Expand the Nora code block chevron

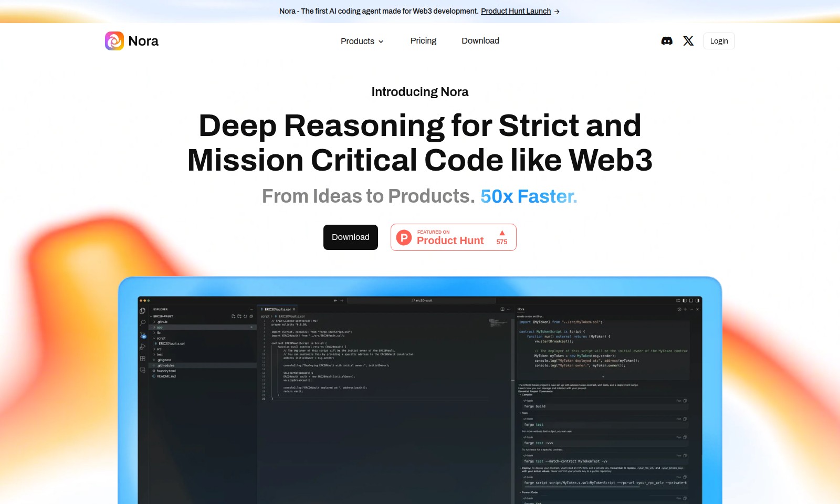click(x=603, y=376)
